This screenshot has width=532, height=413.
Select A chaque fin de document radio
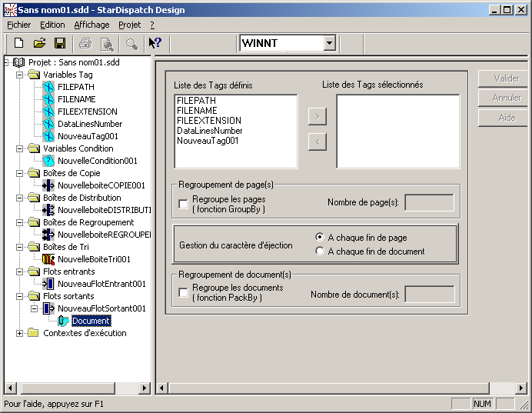(x=320, y=251)
